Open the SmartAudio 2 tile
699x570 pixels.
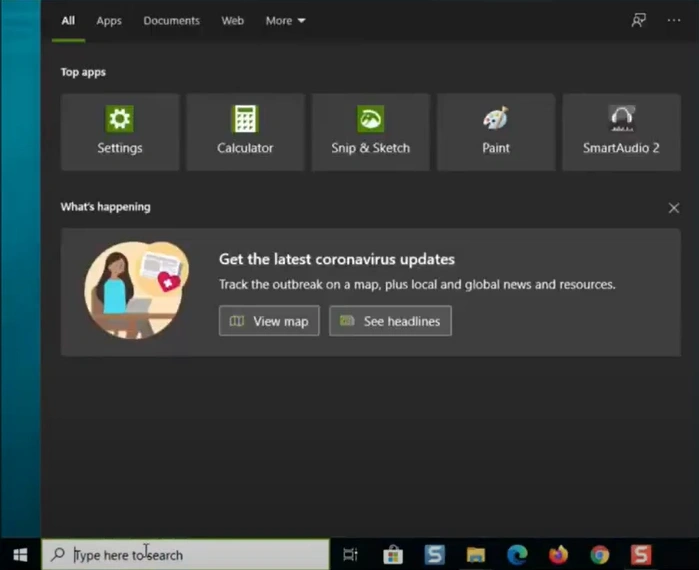pyautogui.click(x=621, y=132)
